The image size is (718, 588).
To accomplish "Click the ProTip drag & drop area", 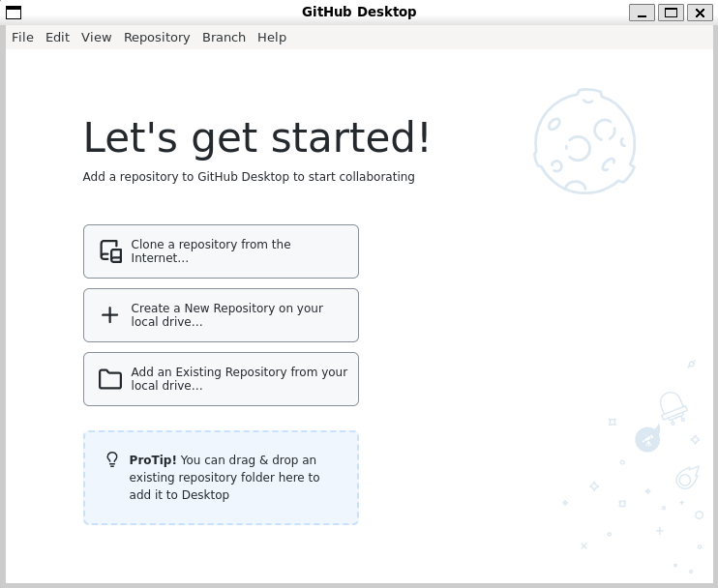I will [221, 477].
